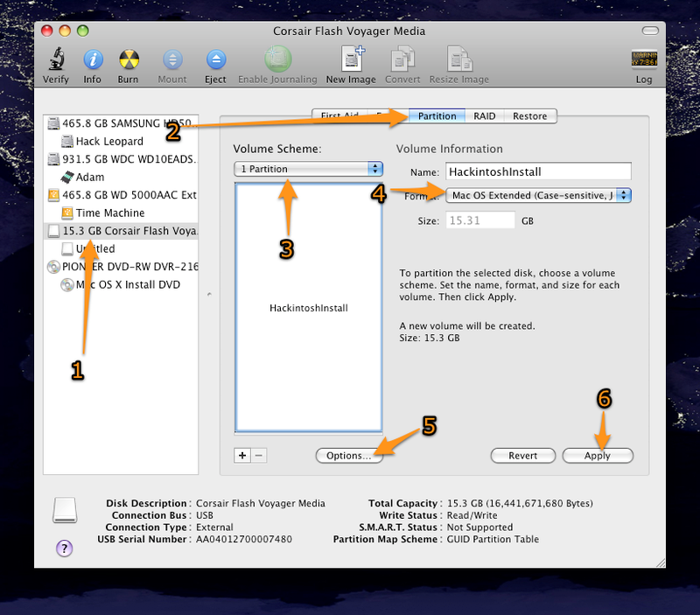Click the Volume Information heading
This screenshot has width=700, height=615.
click(449, 149)
